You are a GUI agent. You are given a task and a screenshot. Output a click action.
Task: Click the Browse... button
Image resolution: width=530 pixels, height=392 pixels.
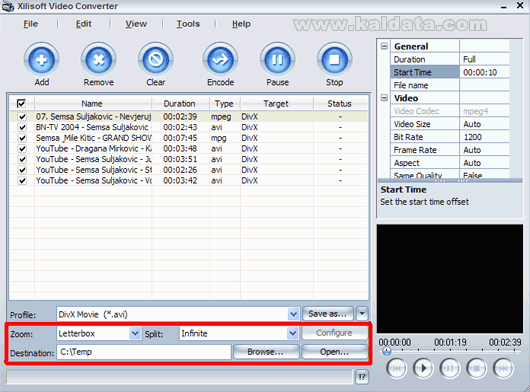pos(266,352)
